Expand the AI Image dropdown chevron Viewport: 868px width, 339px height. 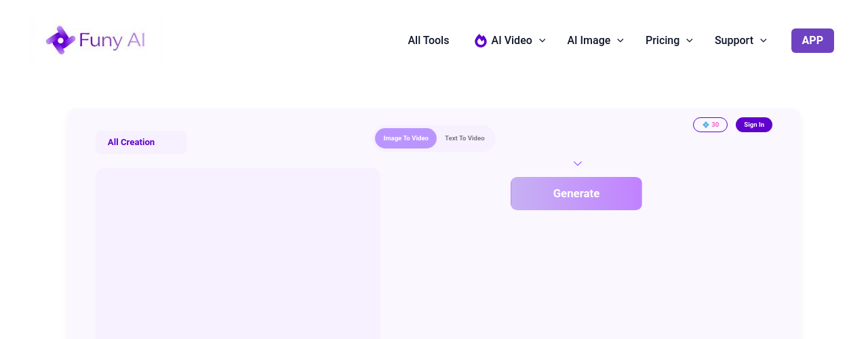click(620, 41)
